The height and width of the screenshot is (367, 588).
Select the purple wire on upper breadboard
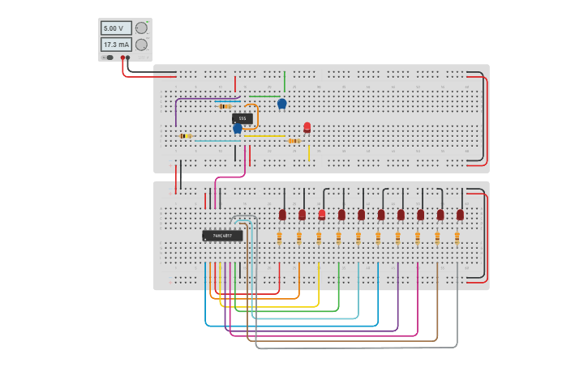pos(204,99)
